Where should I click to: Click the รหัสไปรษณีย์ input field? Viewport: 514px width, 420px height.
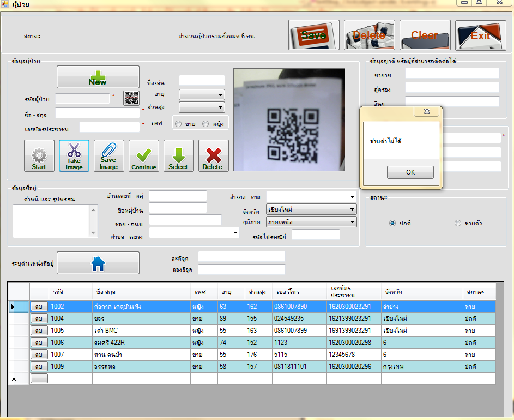[x=316, y=235]
